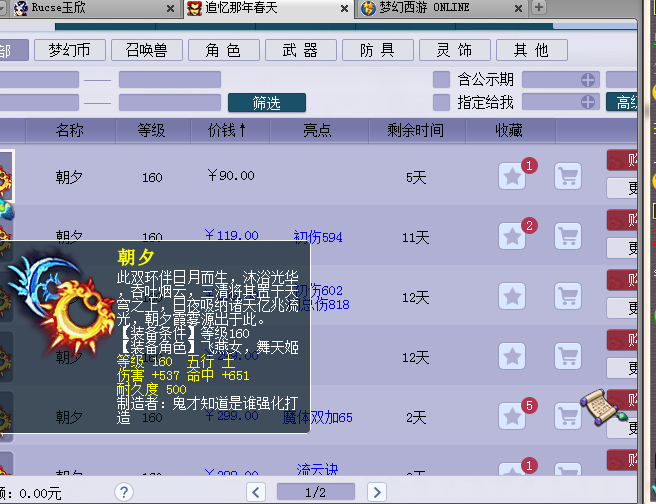Star the ¥119.00 listing with 11天 left
This screenshot has height=504, width=656.
(512, 236)
